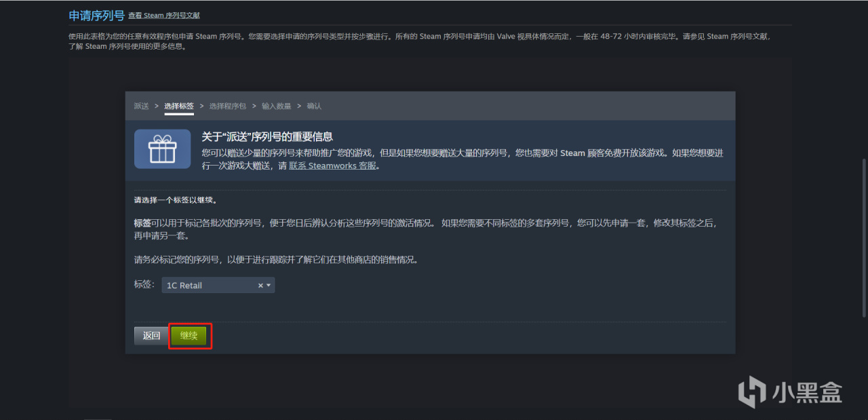Click the 申请序列号 page heading
The image size is (868, 420).
tap(97, 15)
